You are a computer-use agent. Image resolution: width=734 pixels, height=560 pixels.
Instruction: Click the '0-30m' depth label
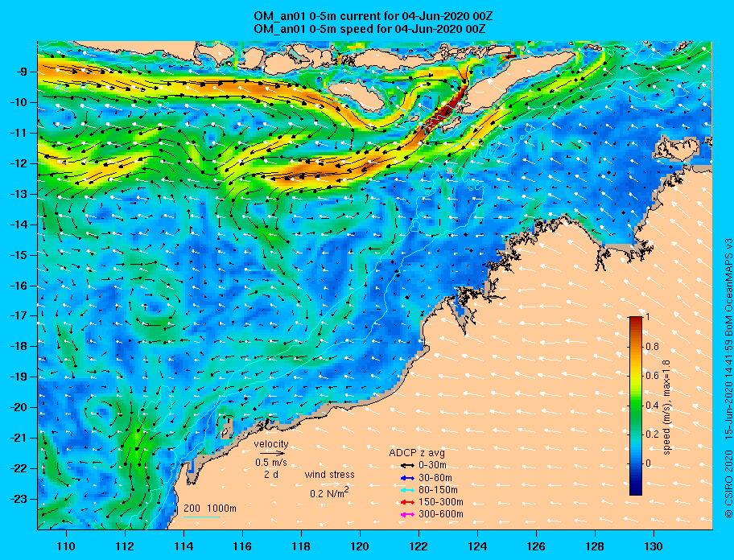(x=432, y=466)
